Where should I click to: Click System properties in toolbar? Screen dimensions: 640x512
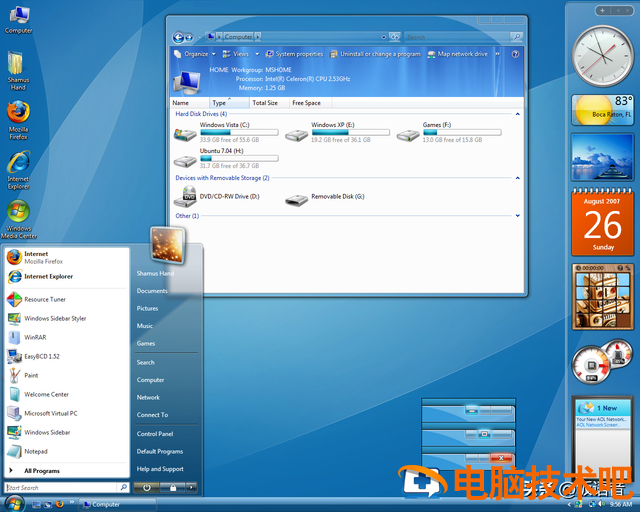294,54
